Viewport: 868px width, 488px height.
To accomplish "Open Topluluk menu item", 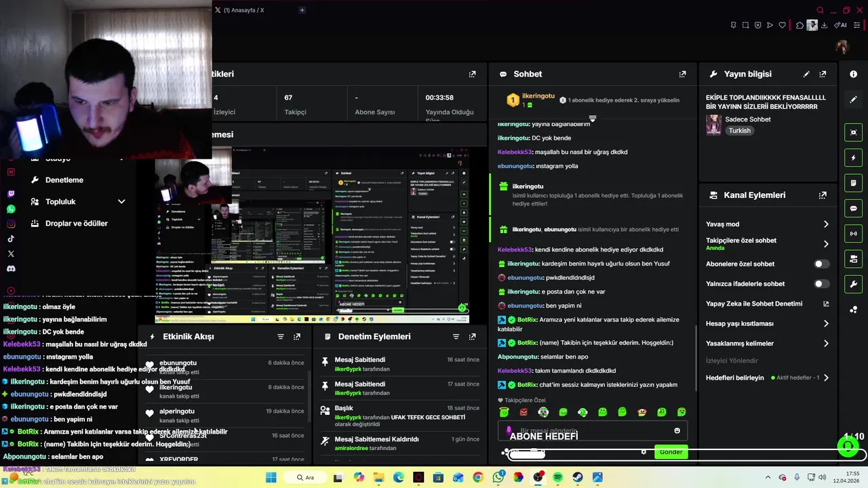I will (x=60, y=201).
